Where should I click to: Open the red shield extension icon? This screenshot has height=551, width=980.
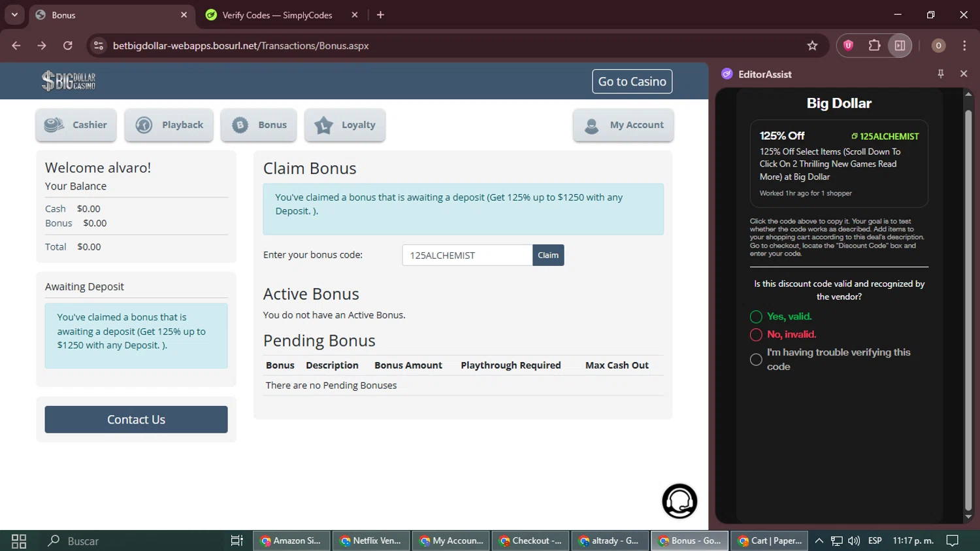pyautogui.click(x=848, y=46)
